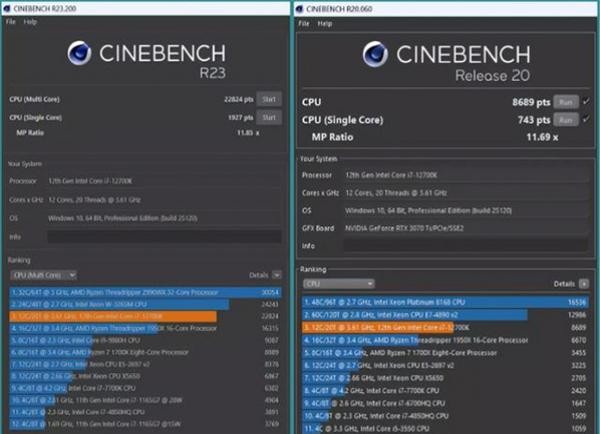The image size is (600, 434).
Task: Select the Threadripper 1950X row in R23 ranking
Action: 145,328
